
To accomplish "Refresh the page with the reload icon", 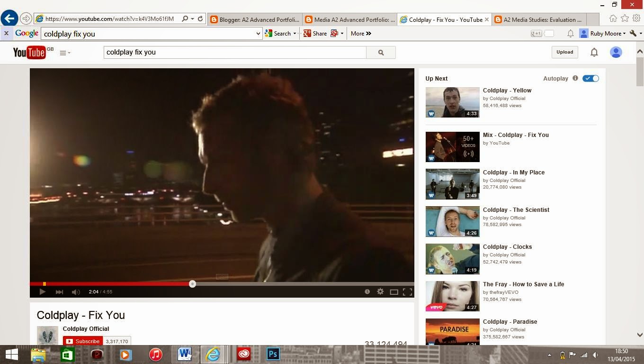I will click(x=200, y=19).
